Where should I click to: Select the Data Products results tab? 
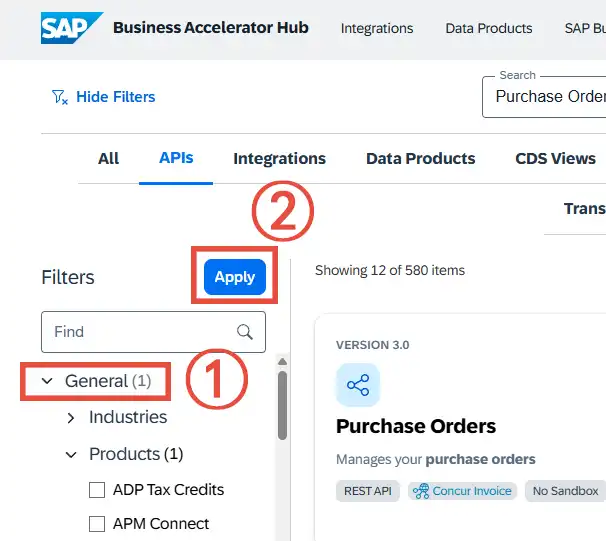pyautogui.click(x=420, y=158)
